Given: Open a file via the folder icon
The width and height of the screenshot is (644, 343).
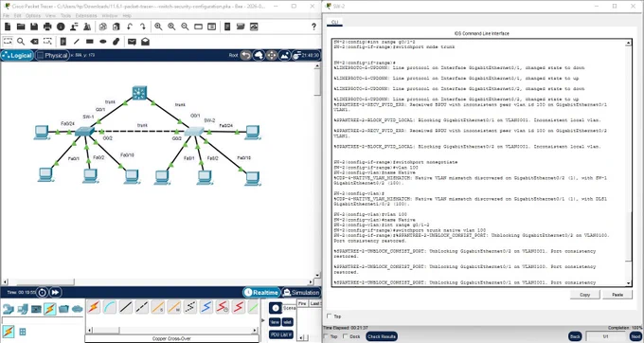Looking at the screenshot, I should 21,27.
